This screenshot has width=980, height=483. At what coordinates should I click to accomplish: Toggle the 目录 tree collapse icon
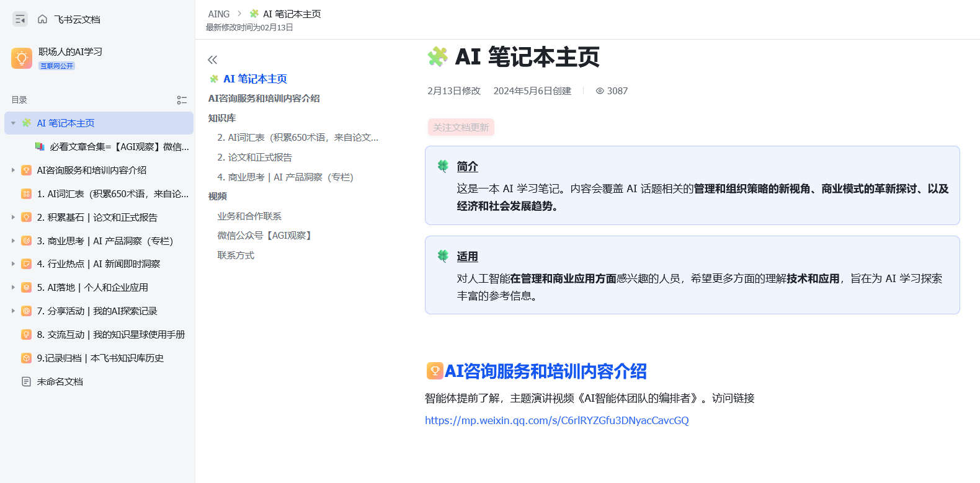point(182,100)
